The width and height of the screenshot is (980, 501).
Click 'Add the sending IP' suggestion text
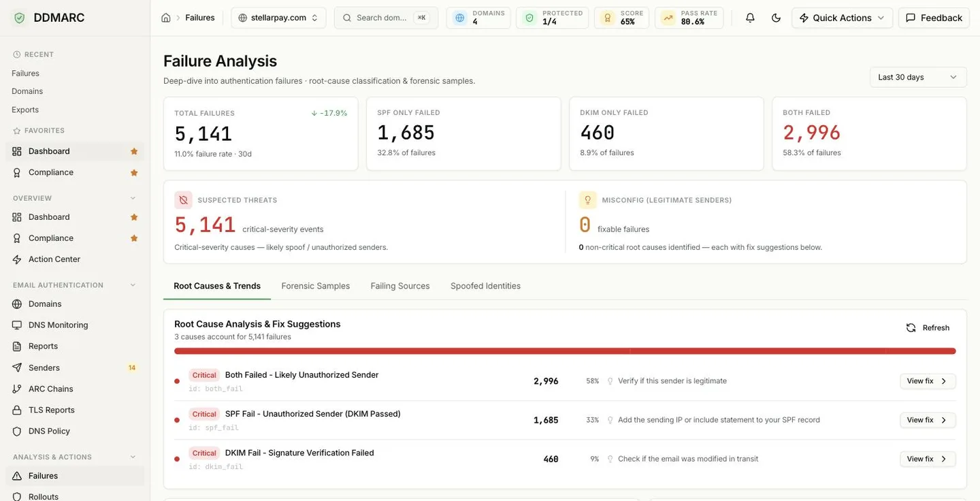719,420
